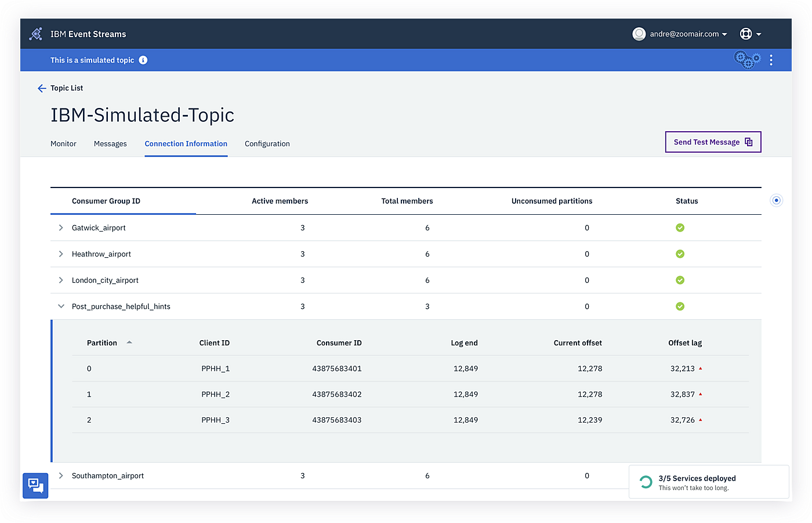Viewport: 812px width, 523px height.
Task: Click the gears simulation icon in banner
Action: coord(747,60)
